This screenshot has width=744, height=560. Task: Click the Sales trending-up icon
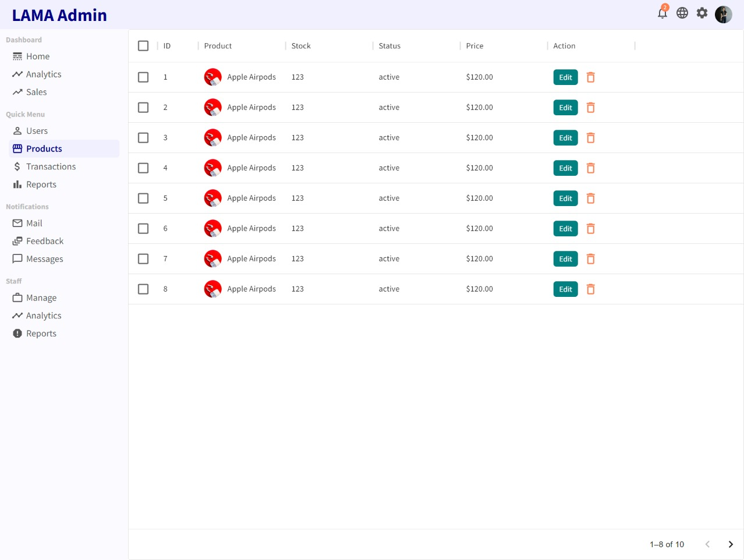click(x=17, y=92)
